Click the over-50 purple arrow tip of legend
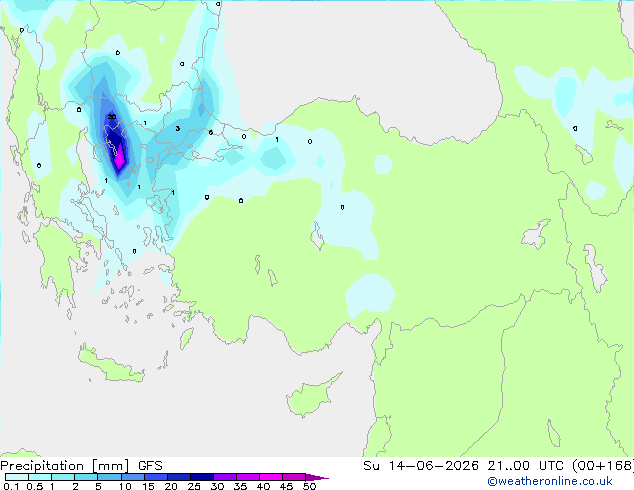Screen dimensions: 634x490 coord(317,477)
